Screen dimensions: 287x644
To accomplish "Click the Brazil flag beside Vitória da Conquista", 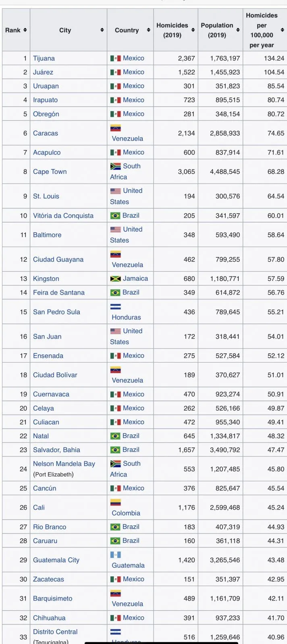I will [115, 216].
